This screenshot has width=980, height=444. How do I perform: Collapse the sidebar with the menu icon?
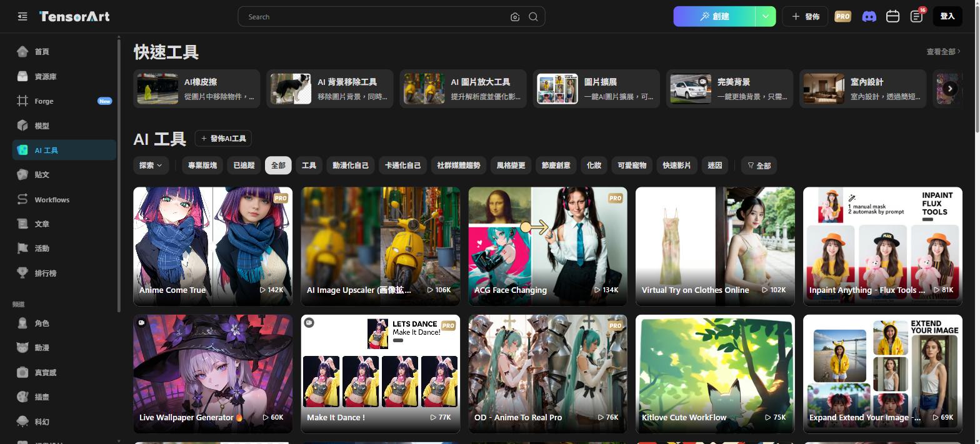click(x=22, y=17)
